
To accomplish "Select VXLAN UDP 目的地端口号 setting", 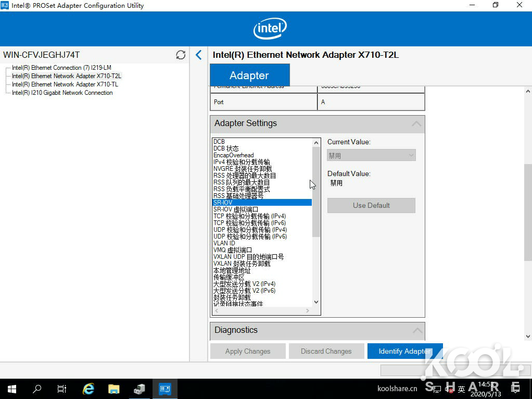I will click(x=248, y=257).
